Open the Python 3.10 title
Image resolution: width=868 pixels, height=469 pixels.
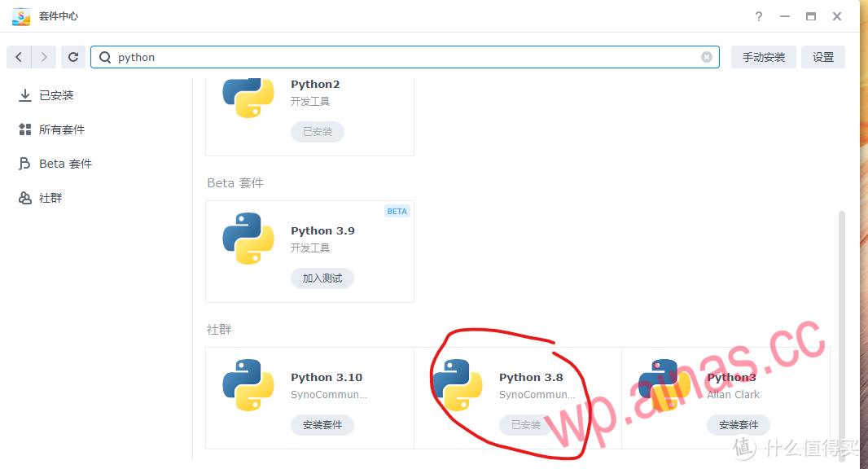[x=327, y=377]
